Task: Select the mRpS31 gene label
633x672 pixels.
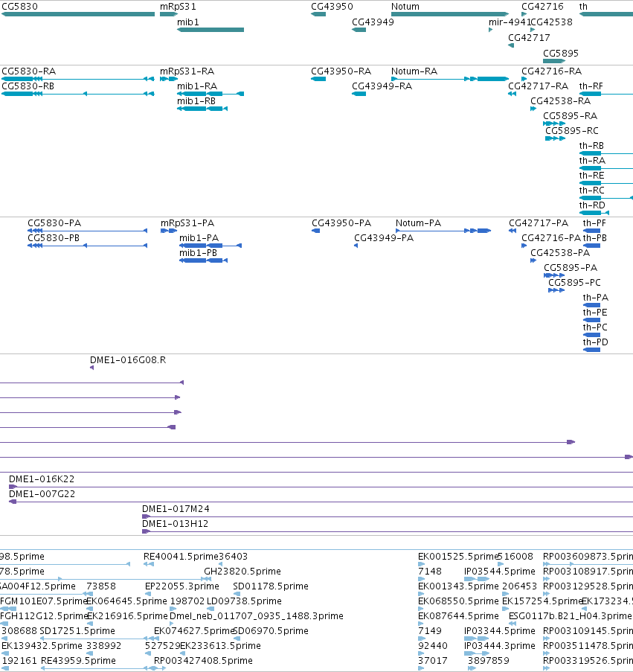Action: point(178,7)
